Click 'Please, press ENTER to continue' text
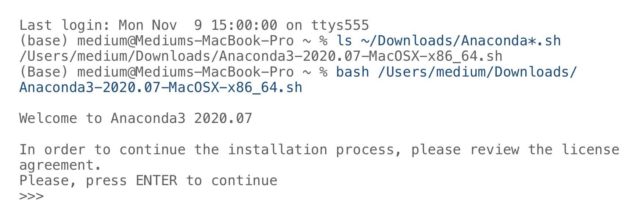Screen dimensions: 644x219 pyautogui.click(x=148, y=181)
